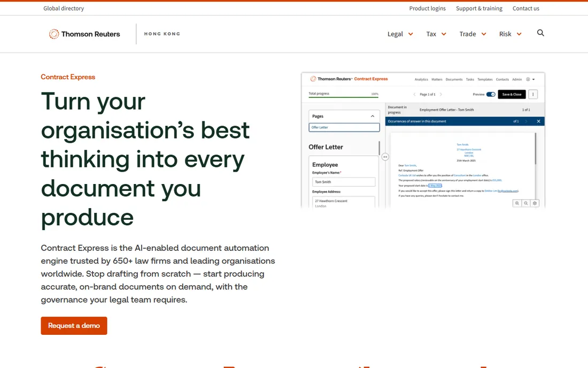
Task: Open the user account icon dropdown in screenshot
Action: [530, 80]
